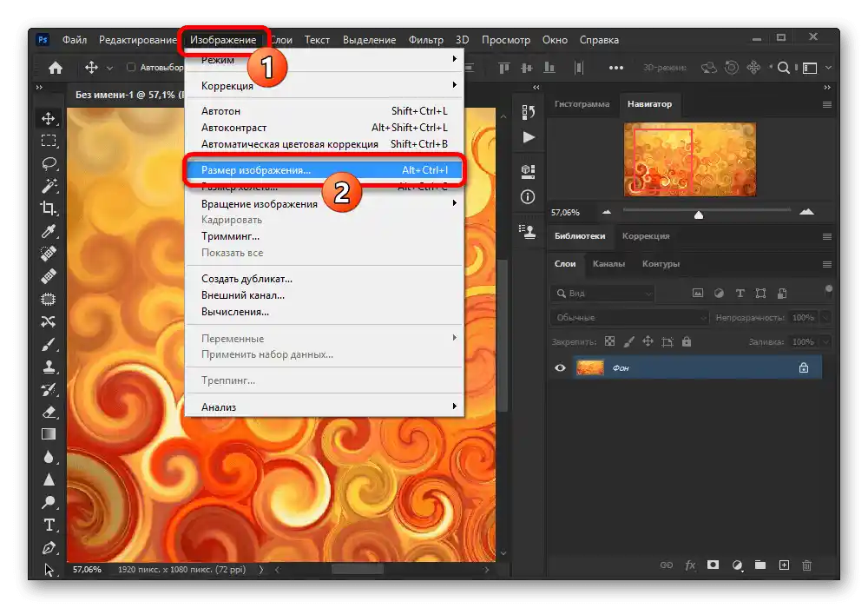
Task: Select the Clone Stamp tool
Action: click(48, 367)
